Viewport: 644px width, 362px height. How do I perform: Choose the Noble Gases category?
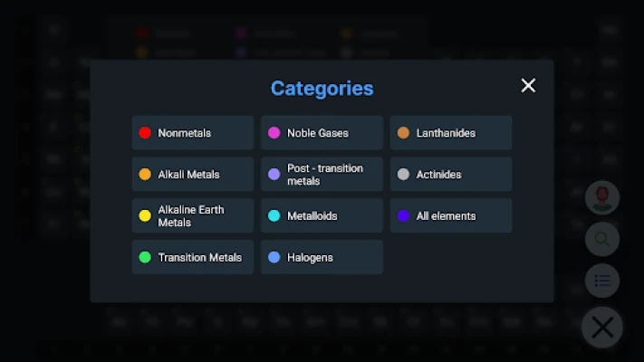click(322, 133)
